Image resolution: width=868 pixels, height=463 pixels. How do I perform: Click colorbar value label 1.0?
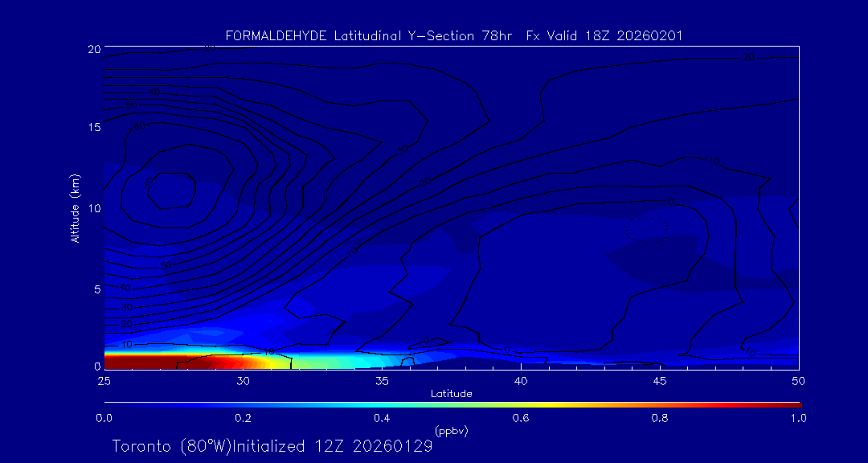[798, 418]
